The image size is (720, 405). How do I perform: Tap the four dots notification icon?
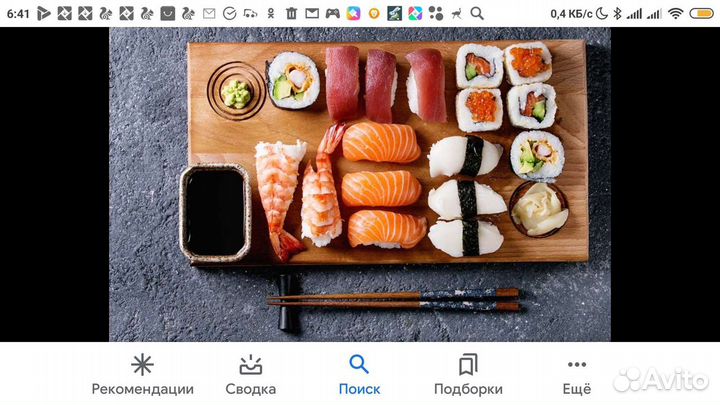click(x=436, y=14)
